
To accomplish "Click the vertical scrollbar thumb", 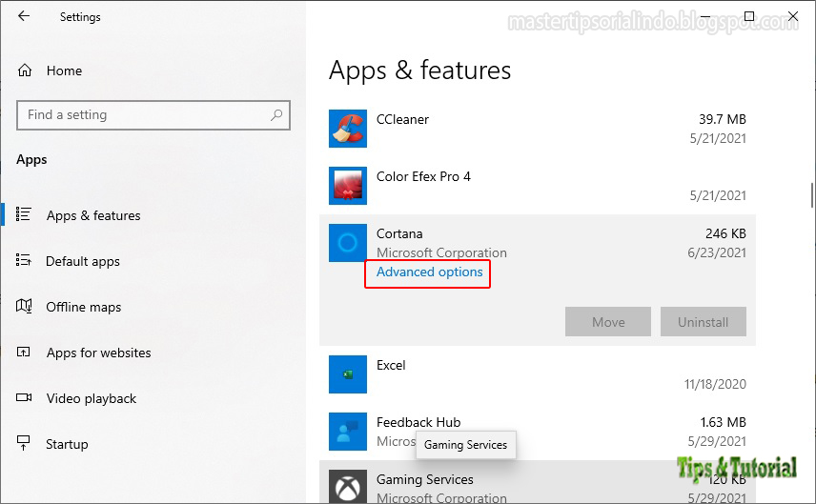I will coord(812,195).
